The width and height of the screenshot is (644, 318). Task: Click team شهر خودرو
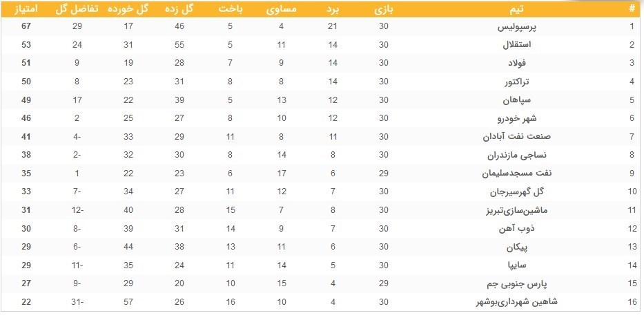tap(518, 118)
